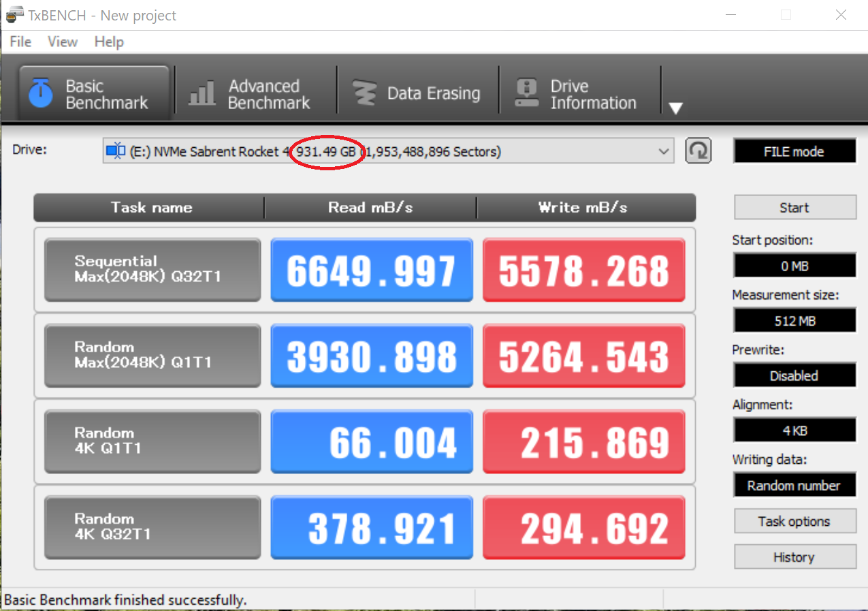Open Task options
Image resolution: width=868 pixels, height=611 pixels.
click(794, 521)
